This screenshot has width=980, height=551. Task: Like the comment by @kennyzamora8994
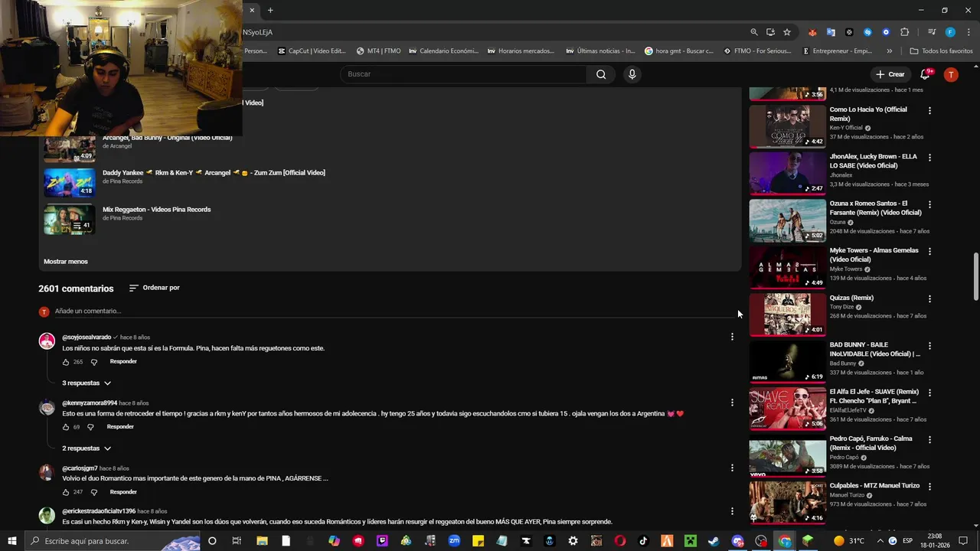pos(66,427)
